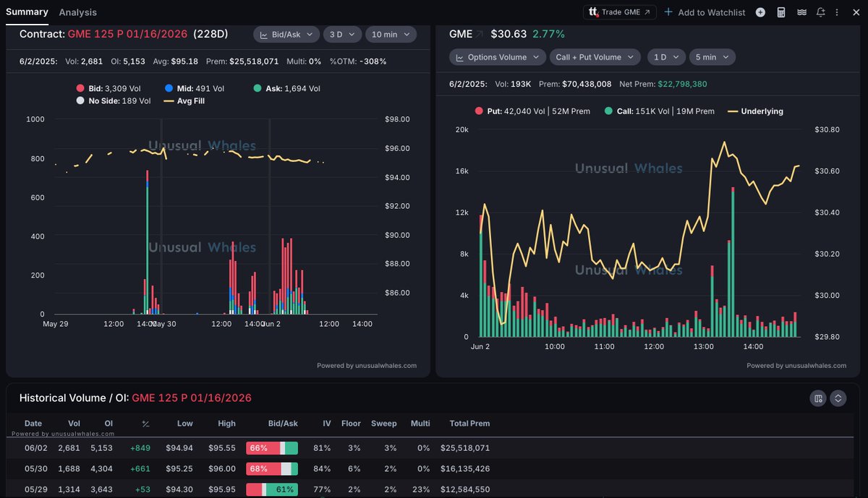Open the Call + Put Volume dropdown
This screenshot has height=498, width=868.
pyautogui.click(x=595, y=57)
